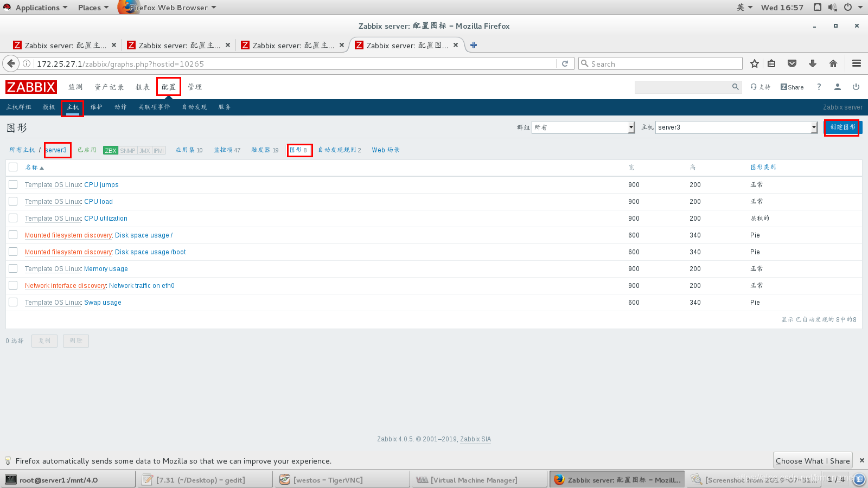The image size is (868, 488).
Task: Open the Wed 16:57 clock
Action: (782, 7)
